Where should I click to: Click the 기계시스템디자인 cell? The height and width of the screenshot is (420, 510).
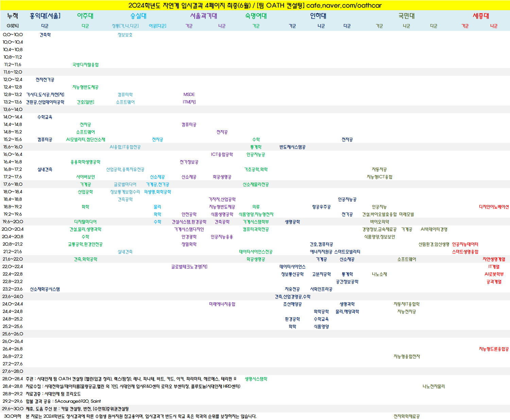point(189,229)
